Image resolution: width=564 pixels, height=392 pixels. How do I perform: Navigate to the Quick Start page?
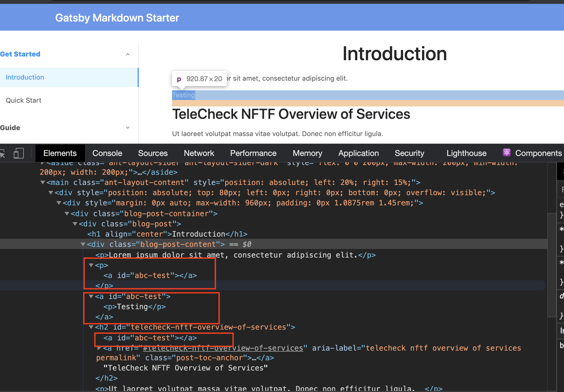(x=24, y=100)
